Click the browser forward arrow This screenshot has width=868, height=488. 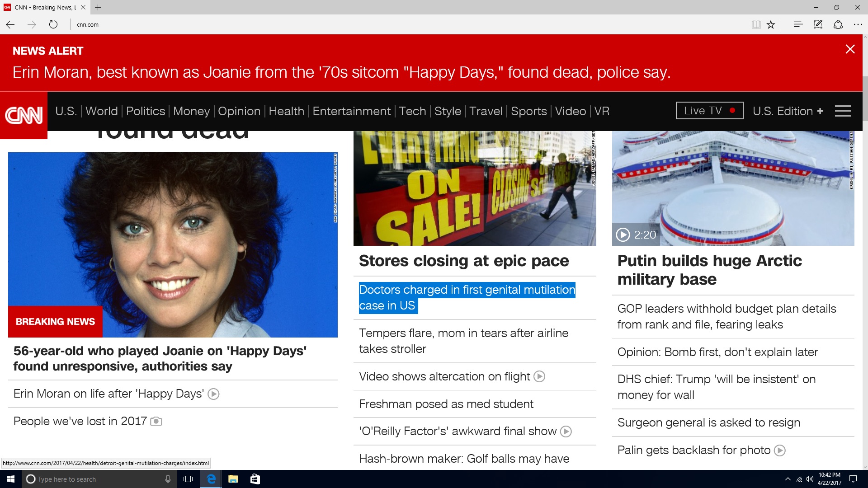point(32,24)
